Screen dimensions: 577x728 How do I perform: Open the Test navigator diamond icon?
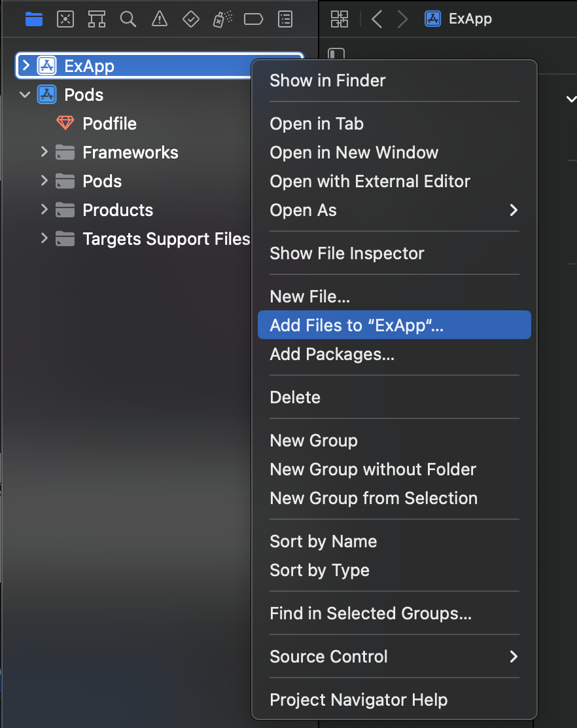[191, 19]
